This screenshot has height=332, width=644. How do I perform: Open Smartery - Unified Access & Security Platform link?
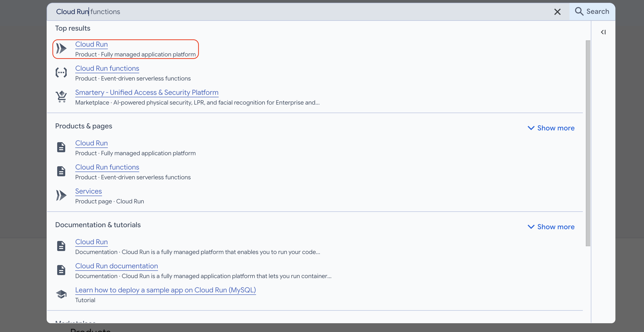point(147,93)
